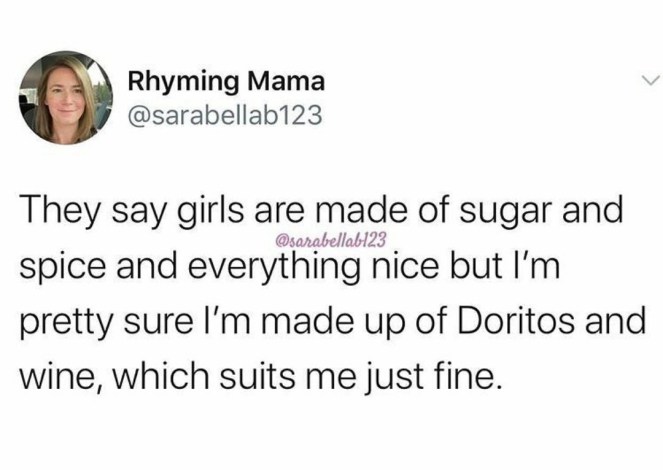
Task: Click the word "pretty" in third line
Action: pos(65,325)
